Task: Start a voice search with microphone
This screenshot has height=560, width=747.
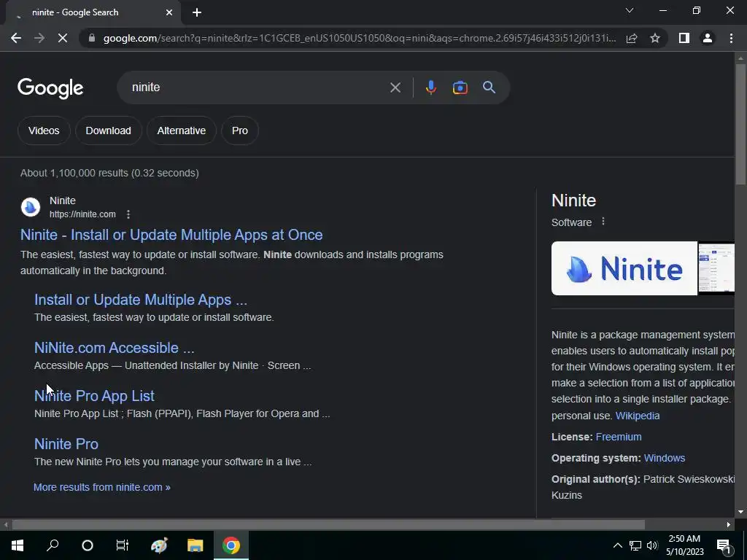Action: (430, 87)
